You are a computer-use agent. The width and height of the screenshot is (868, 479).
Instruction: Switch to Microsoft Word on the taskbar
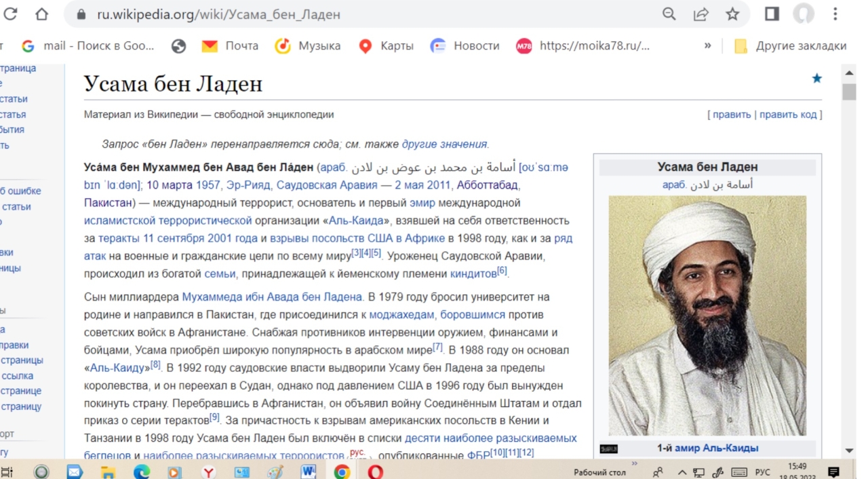point(309,472)
